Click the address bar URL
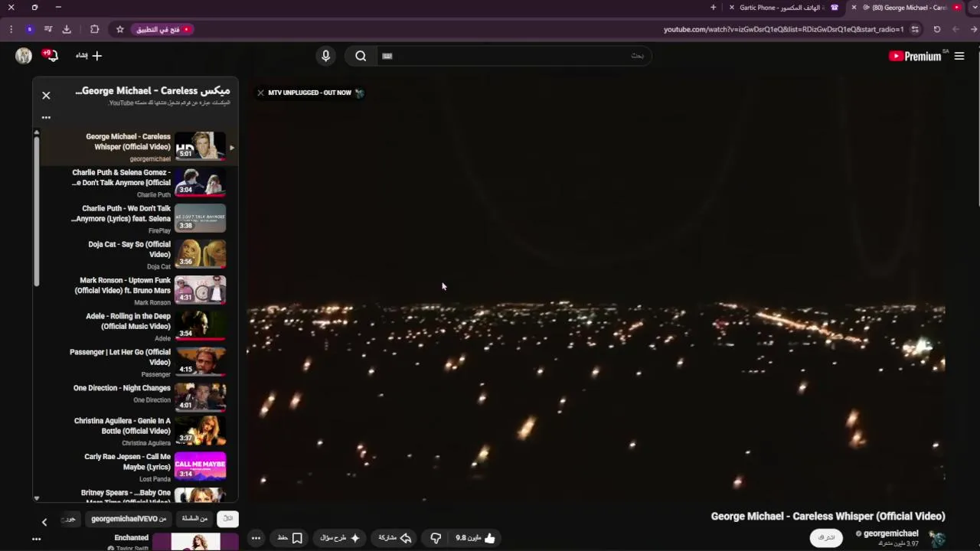Viewport: 980px width, 551px height. 783,29
